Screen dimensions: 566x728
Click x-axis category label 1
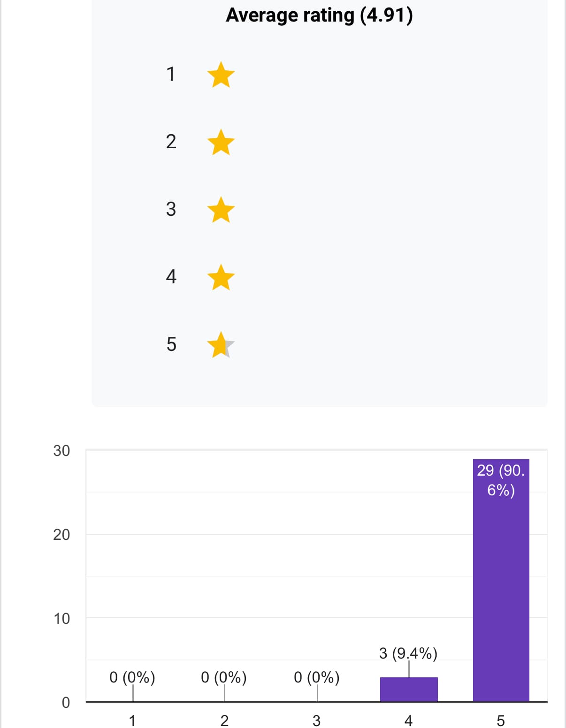(x=132, y=720)
